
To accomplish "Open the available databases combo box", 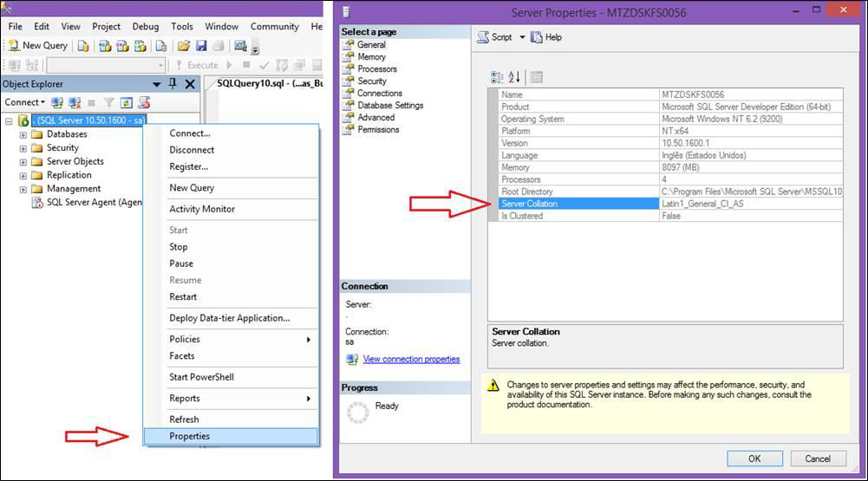I will click(x=106, y=65).
